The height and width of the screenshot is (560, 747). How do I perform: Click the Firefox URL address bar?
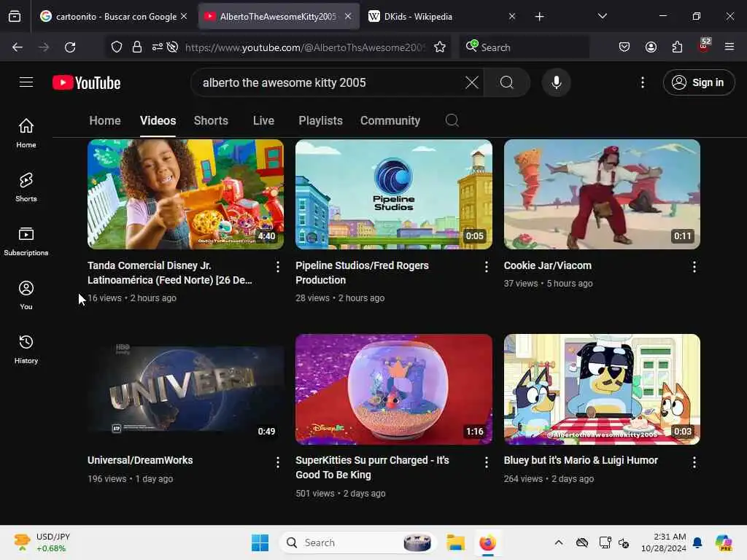[x=305, y=47]
